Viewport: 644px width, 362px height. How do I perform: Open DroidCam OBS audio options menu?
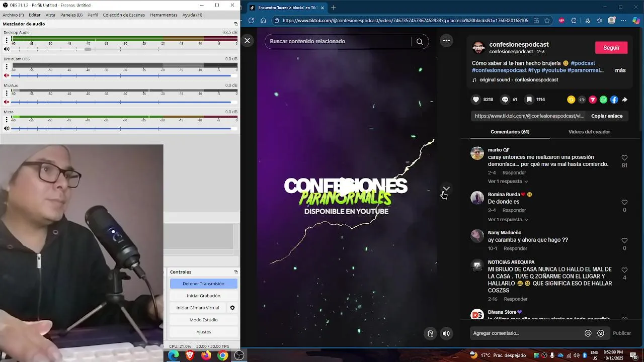tap(7, 66)
